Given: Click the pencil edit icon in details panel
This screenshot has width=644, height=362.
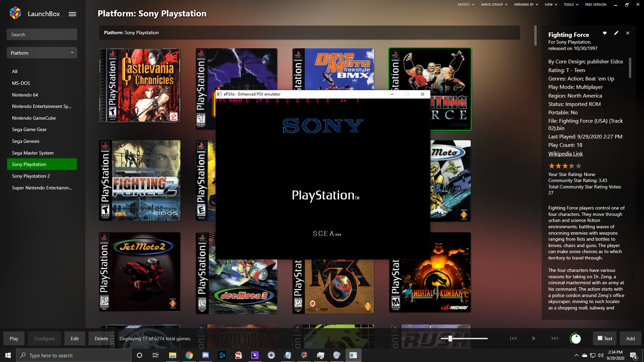Looking at the screenshot, I should point(616,33).
